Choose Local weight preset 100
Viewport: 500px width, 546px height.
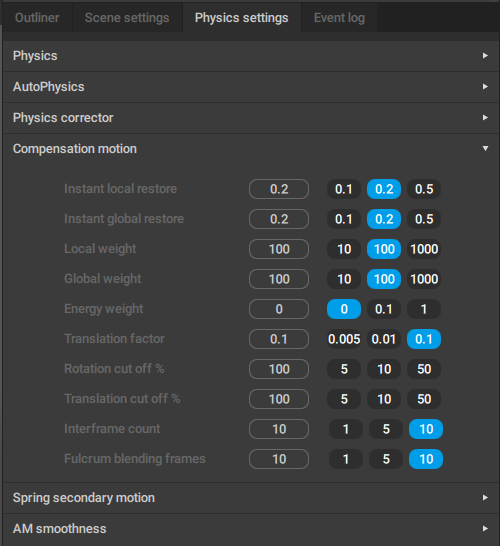point(384,249)
